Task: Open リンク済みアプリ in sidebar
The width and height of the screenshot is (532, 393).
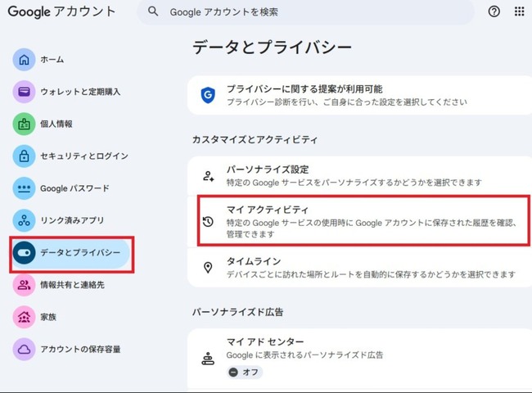Action: click(70, 220)
